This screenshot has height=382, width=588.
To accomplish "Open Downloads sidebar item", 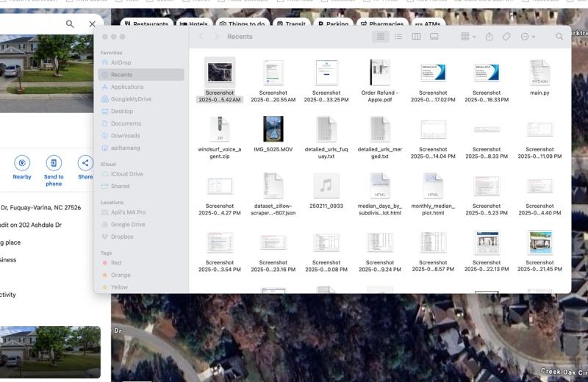I will click(x=125, y=136).
